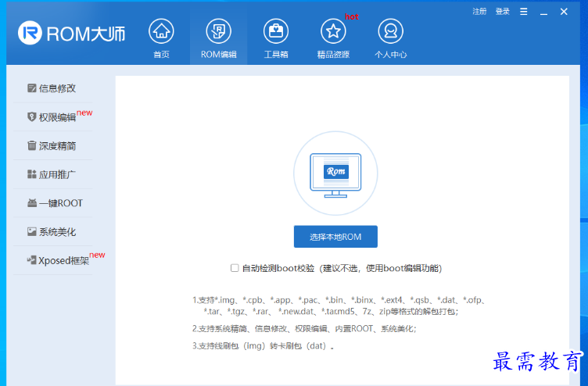
Task: Click the 一键ROOT android icon
Action: [32, 202]
